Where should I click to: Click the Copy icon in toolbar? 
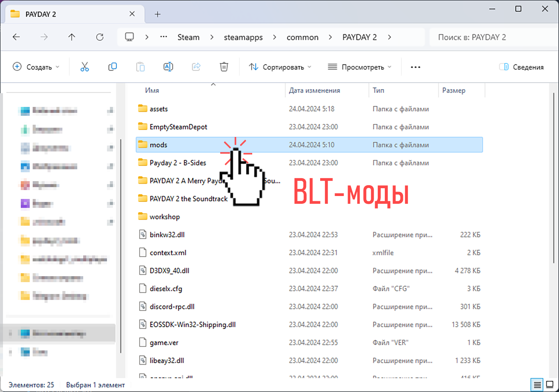(112, 67)
